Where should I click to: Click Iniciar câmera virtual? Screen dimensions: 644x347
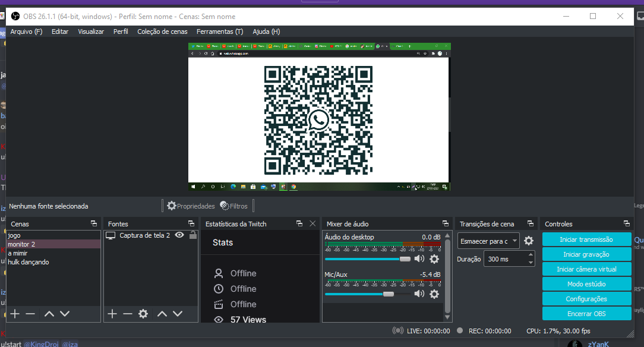(x=586, y=269)
